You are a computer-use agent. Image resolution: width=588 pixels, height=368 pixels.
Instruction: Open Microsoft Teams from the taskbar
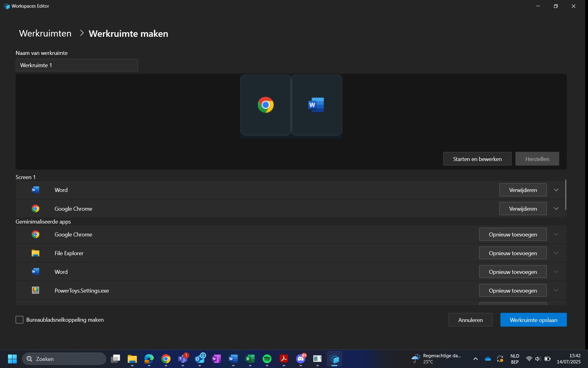coord(183,359)
